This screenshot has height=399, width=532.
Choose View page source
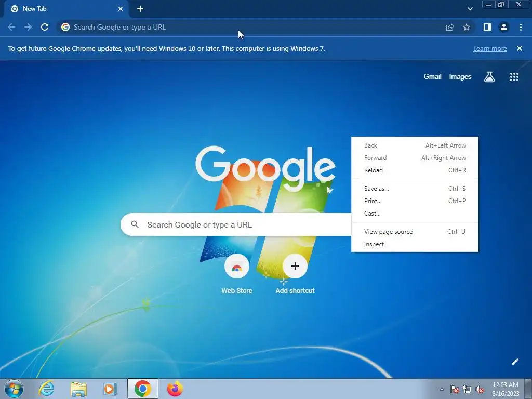click(x=415, y=232)
